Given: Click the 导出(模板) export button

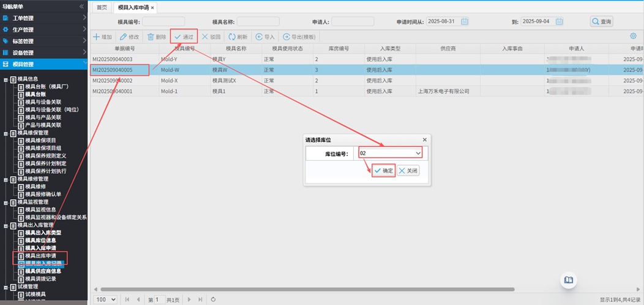Looking at the screenshot, I should pos(300,37).
